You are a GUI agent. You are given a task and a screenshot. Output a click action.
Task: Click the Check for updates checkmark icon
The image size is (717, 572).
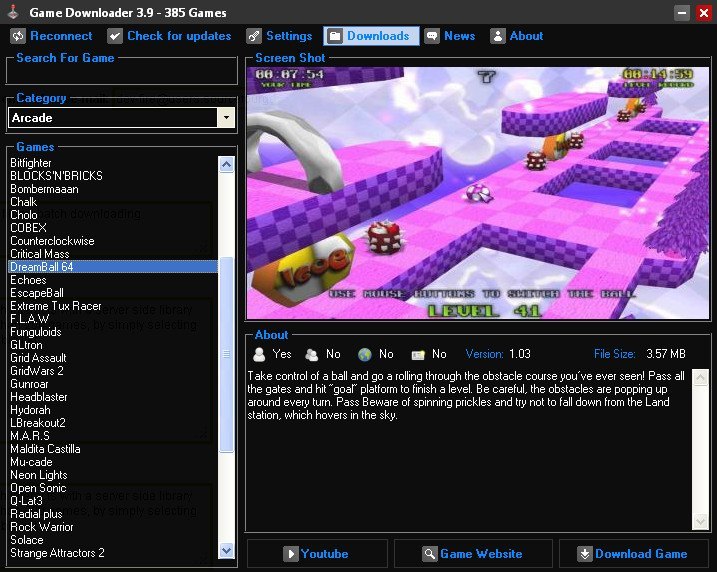coord(115,36)
